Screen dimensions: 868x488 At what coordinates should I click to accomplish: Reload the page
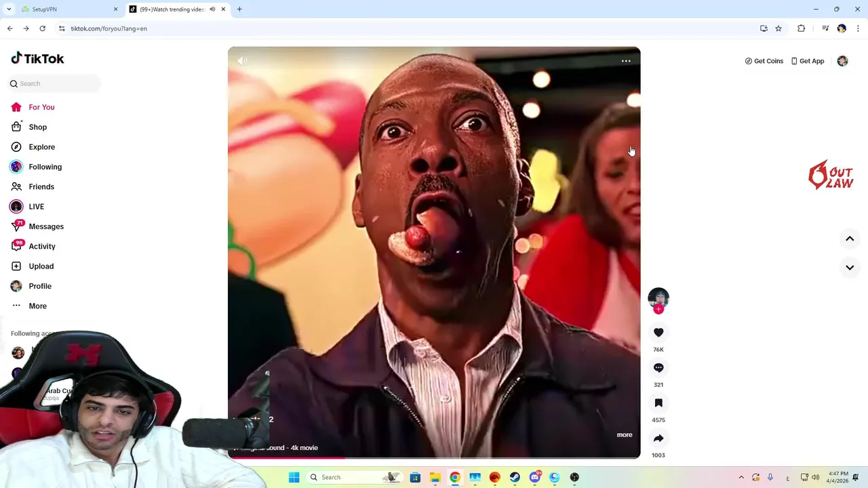[x=42, y=28]
